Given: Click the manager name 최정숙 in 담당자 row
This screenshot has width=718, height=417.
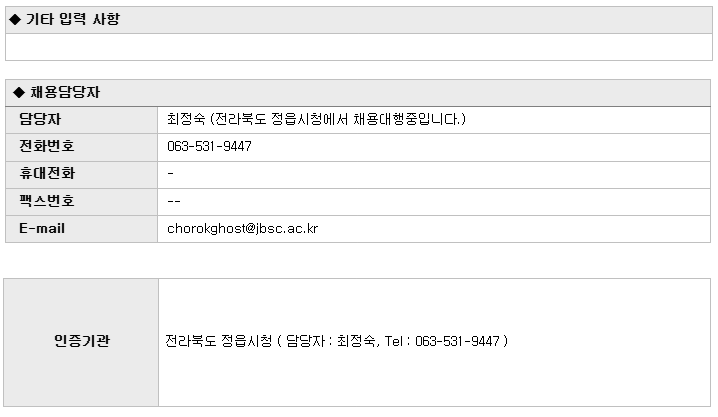Looking at the screenshot, I should click(186, 119).
